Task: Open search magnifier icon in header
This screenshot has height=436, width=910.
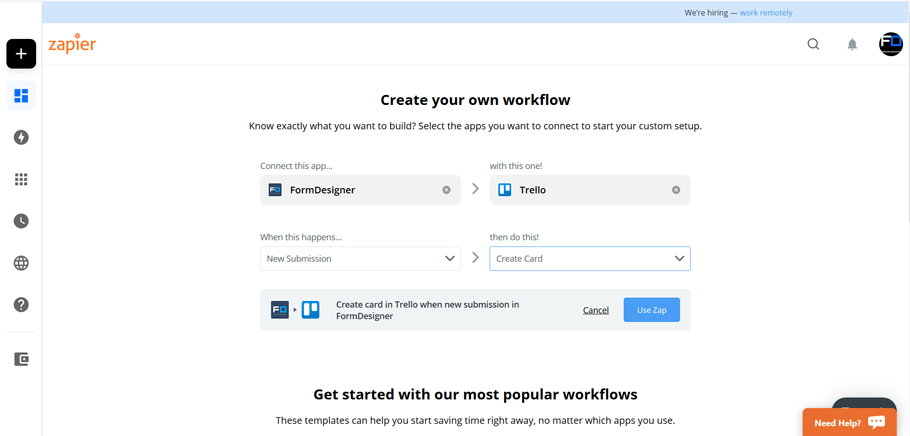Action: coord(813,44)
